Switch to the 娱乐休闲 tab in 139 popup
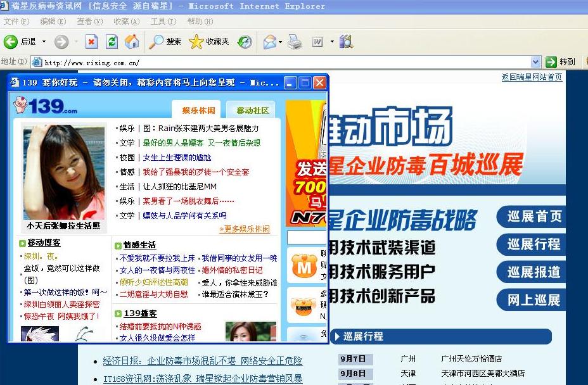Screen dimensions: 588x385 coord(197,110)
